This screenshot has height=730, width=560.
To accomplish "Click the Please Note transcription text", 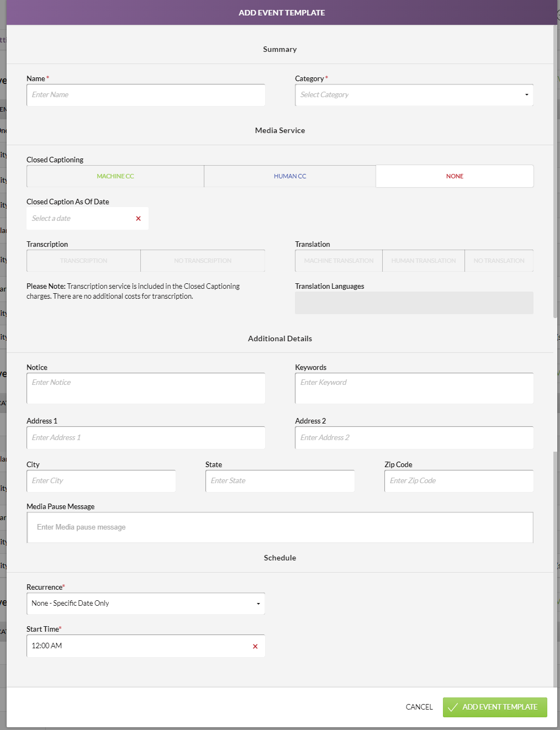I will coord(133,292).
